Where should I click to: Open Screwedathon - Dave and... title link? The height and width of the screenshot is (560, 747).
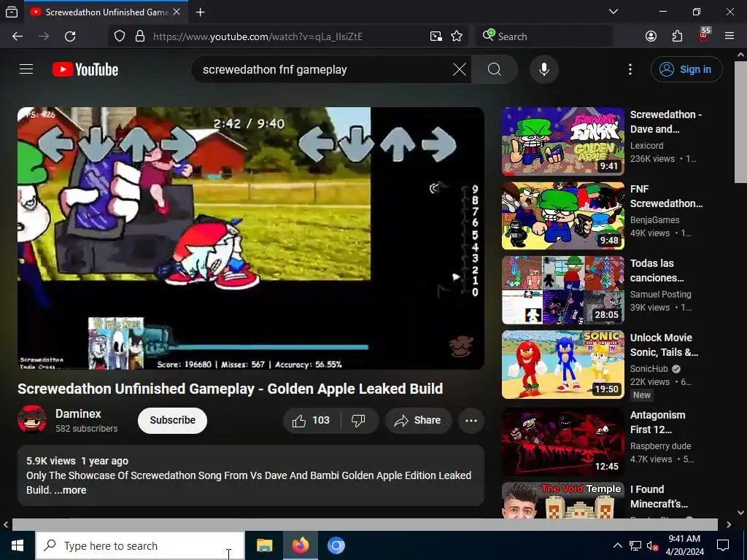click(665, 122)
